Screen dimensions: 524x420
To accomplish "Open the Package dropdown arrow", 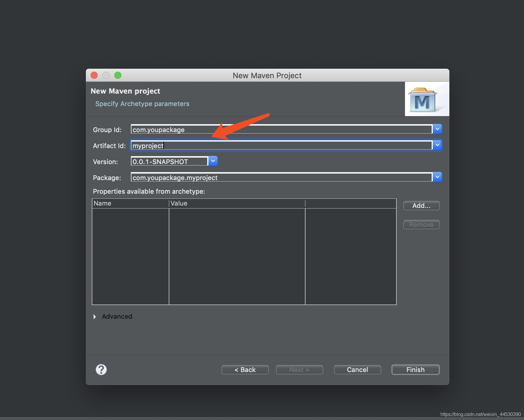I will click(437, 177).
